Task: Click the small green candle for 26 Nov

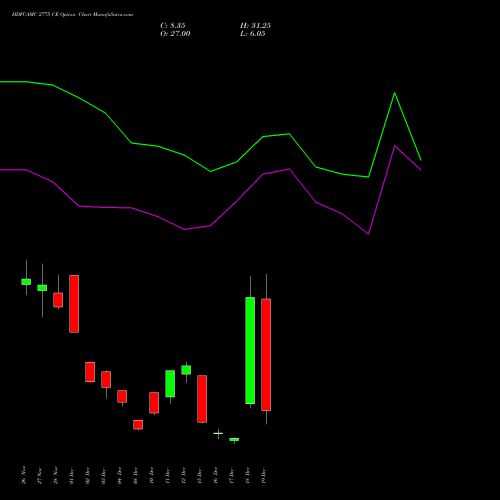Action: tap(26, 282)
